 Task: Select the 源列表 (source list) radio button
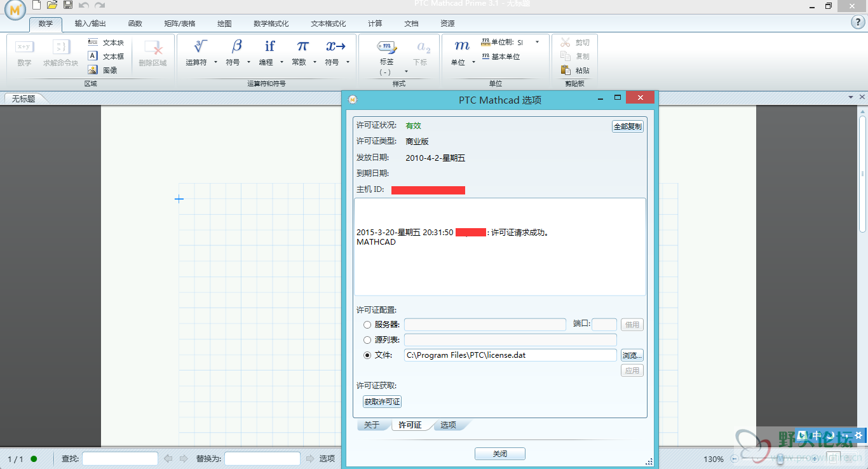367,340
